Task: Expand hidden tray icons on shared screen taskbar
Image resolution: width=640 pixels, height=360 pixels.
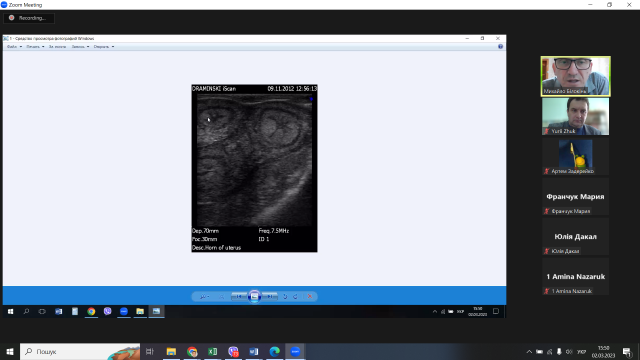Action: click(x=435, y=311)
